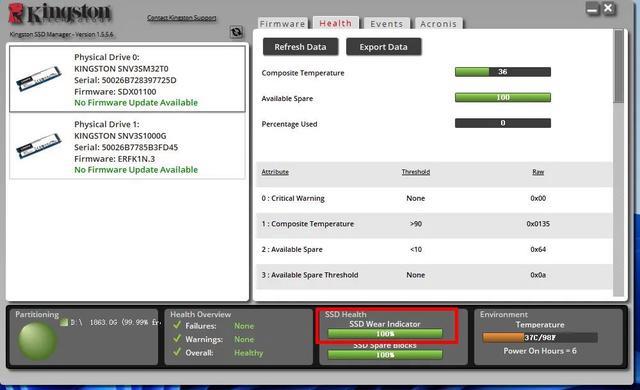Click Kingston SSD Manager version 1.5.5.6 text
This screenshot has height=390, width=640.
[x=62, y=34]
